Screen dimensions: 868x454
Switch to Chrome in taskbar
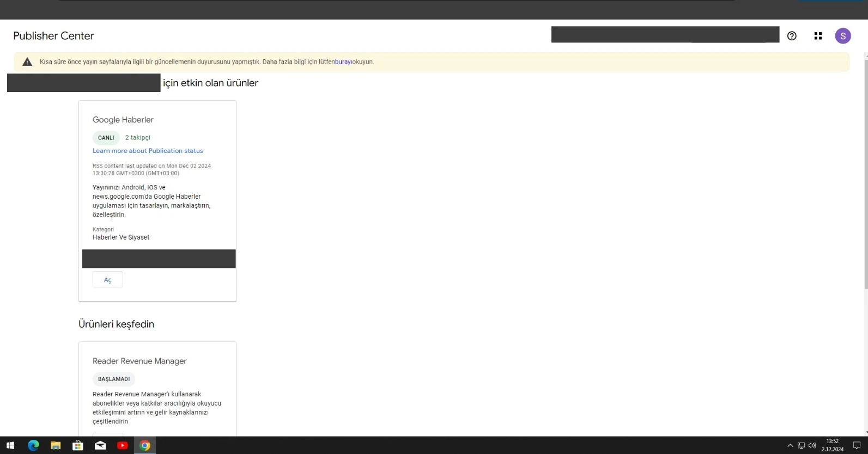[x=145, y=445]
